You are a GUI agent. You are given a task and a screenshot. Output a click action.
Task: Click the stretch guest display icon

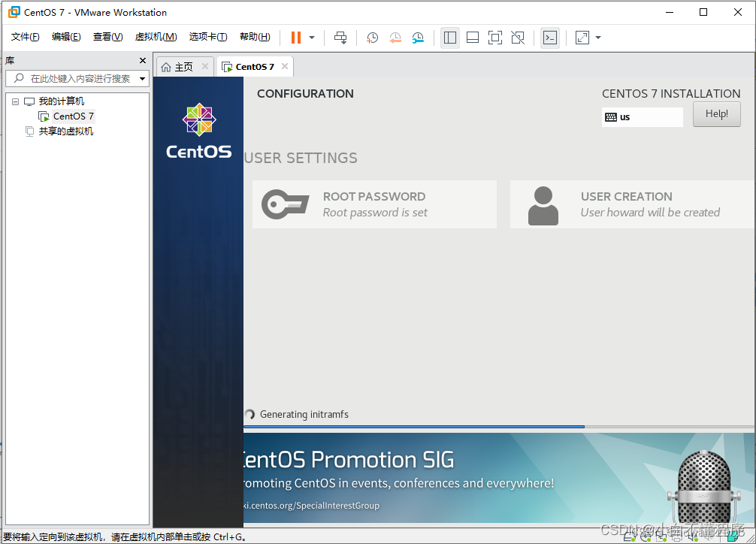582,38
